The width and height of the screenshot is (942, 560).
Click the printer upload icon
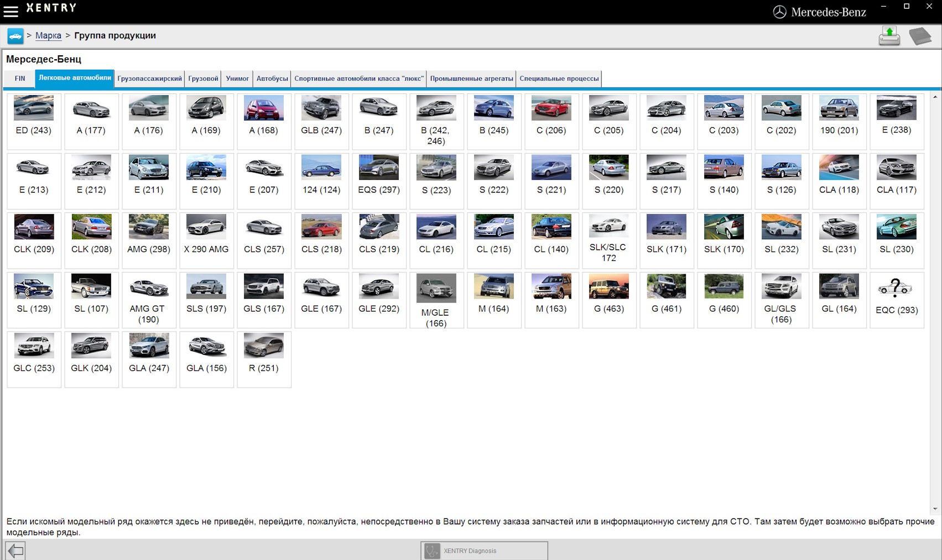pos(889,36)
